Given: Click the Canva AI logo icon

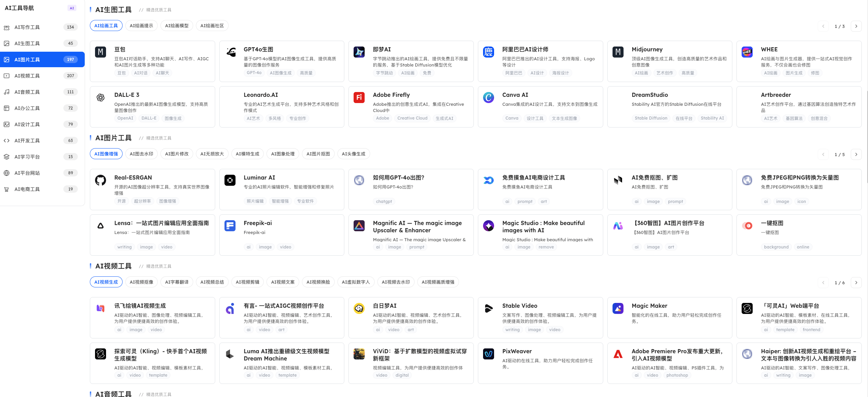Looking at the screenshot, I should pyautogui.click(x=489, y=98).
